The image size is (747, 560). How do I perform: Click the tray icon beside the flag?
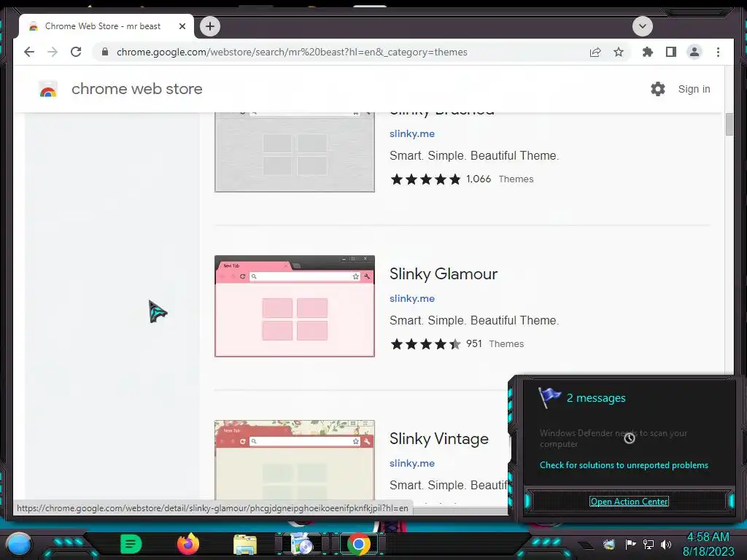609,544
